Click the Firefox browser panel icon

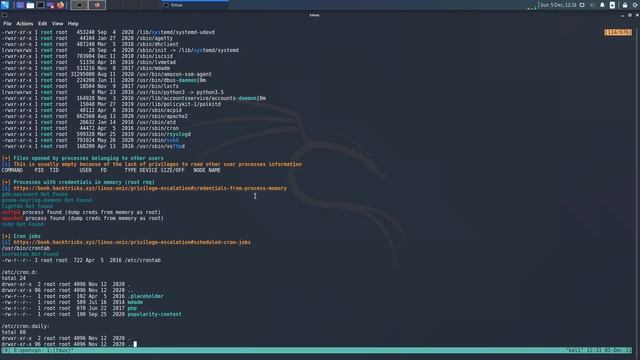point(60,5)
